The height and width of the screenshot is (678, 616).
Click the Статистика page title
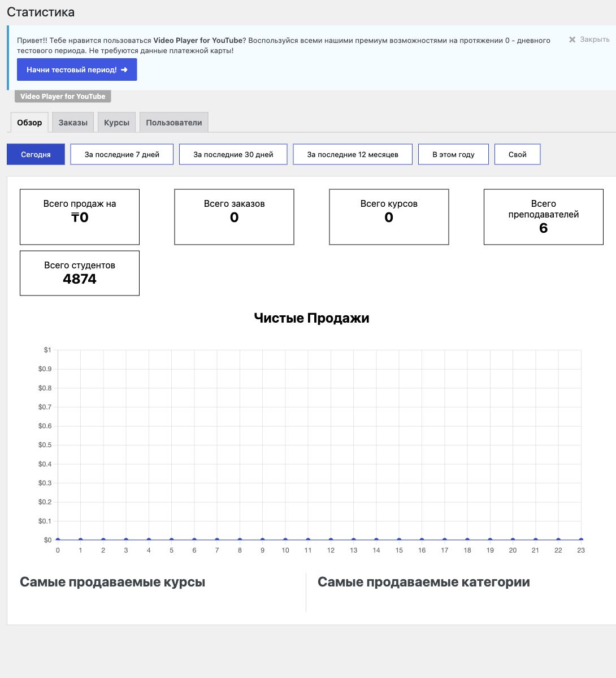tap(41, 12)
